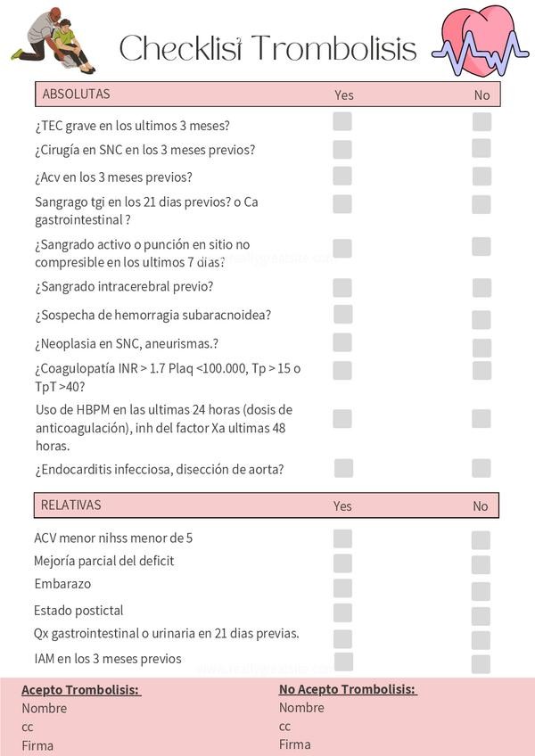Image resolution: width=535 pixels, height=756 pixels.
Task: Mark Yes for Acv en los 3 meses previos
Action: click(x=342, y=177)
